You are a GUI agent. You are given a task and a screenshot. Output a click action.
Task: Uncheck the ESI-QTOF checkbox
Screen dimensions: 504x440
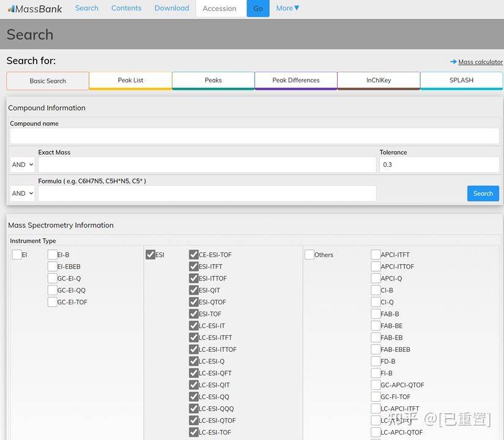(193, 302)
